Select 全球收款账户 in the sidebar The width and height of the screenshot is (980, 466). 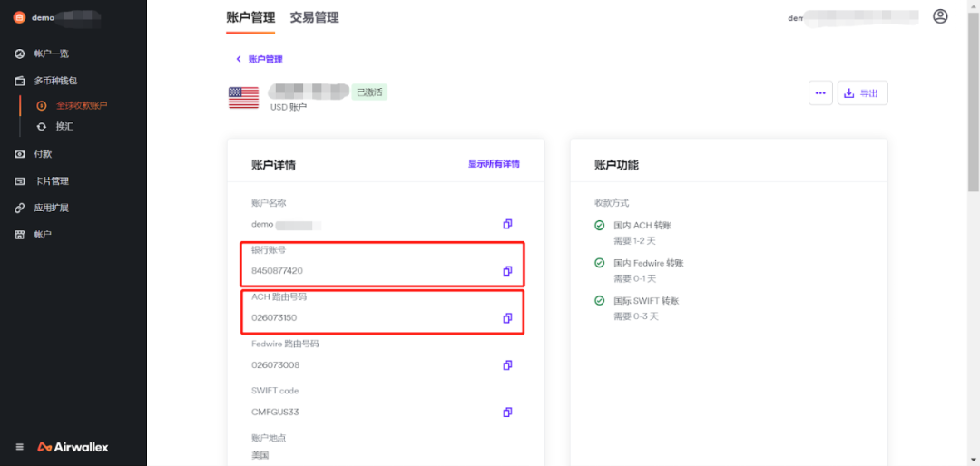(x=81, y=105)
